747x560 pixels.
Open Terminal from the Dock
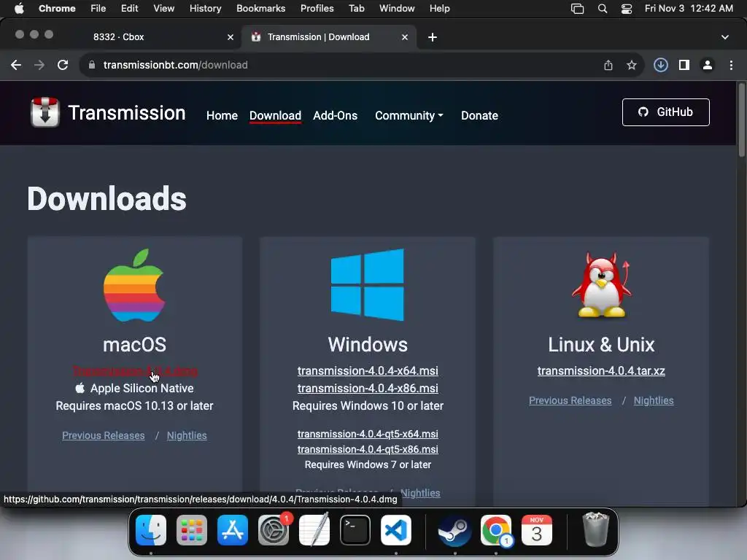coord(355,530)
